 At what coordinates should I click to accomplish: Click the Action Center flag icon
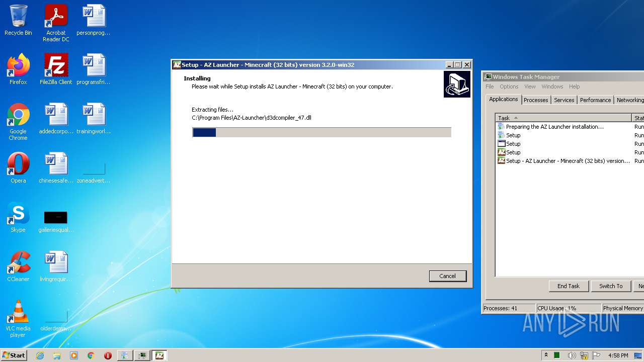click(597, 355)
